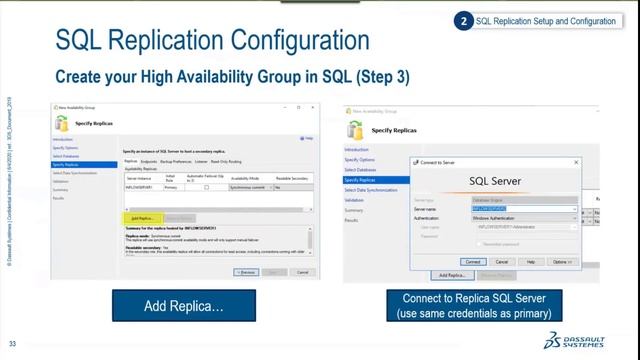Open Authentication dropdown in Connect dialog
The width and height of the screenshot is (640, 360).
pyautogui.click(x=524, y=218)
